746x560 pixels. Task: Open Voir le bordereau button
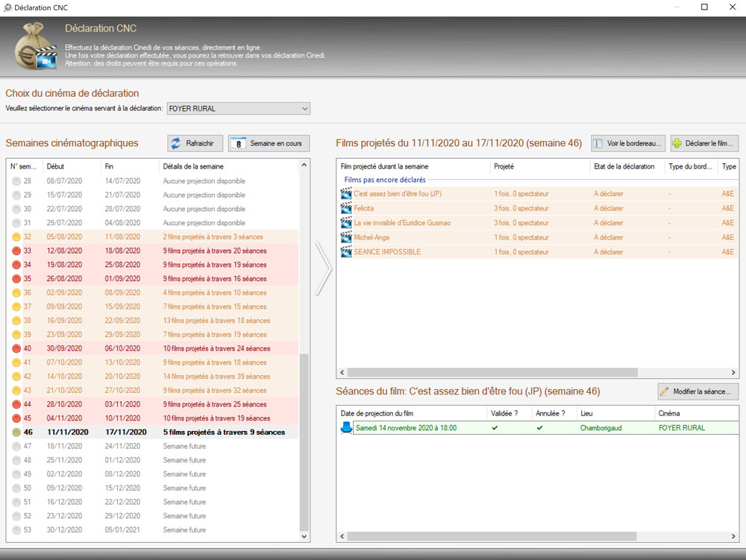[628, 143]
